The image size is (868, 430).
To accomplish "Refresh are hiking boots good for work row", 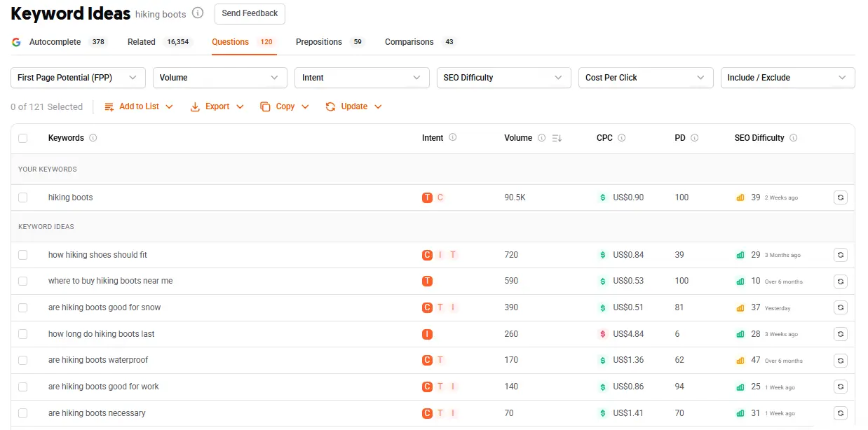I will pos(841,387).
